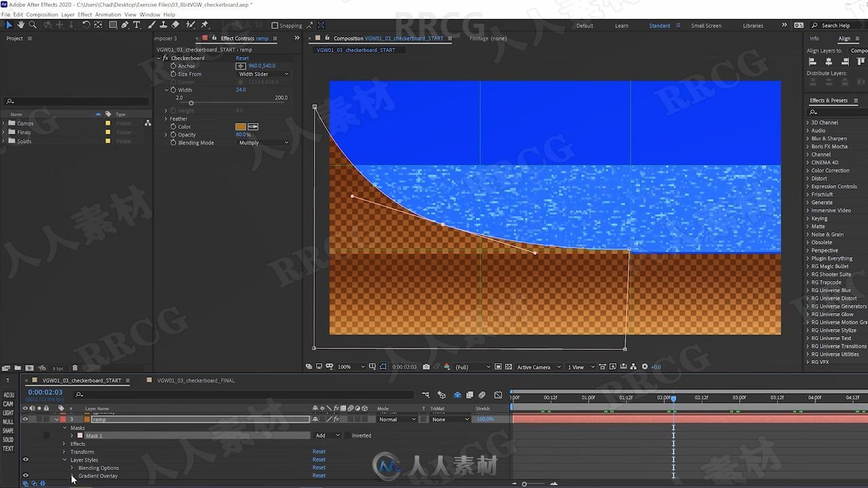Hide the ramp layer eye
Screen dimensions: 868x488
click(26, 419)
